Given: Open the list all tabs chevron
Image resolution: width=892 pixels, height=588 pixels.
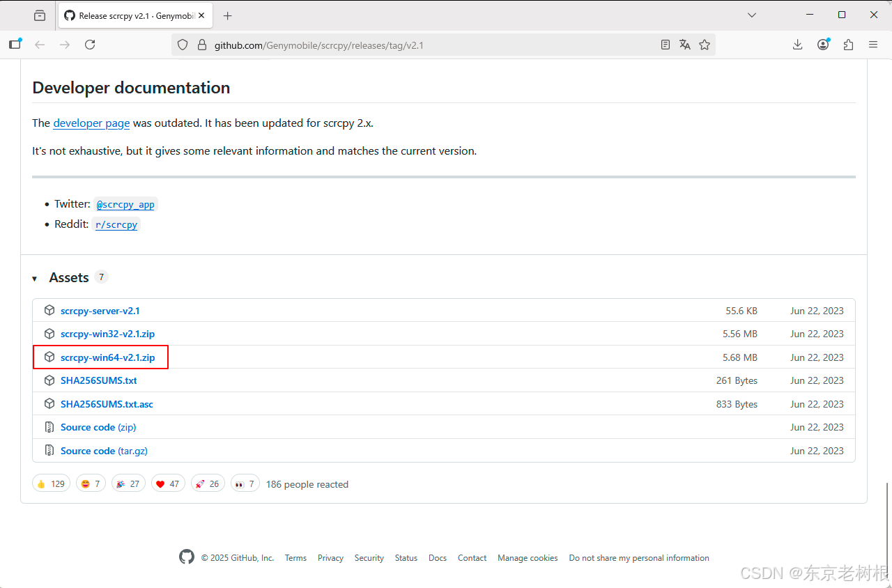Looking at the screenshot, I should [x=752, y=15].
